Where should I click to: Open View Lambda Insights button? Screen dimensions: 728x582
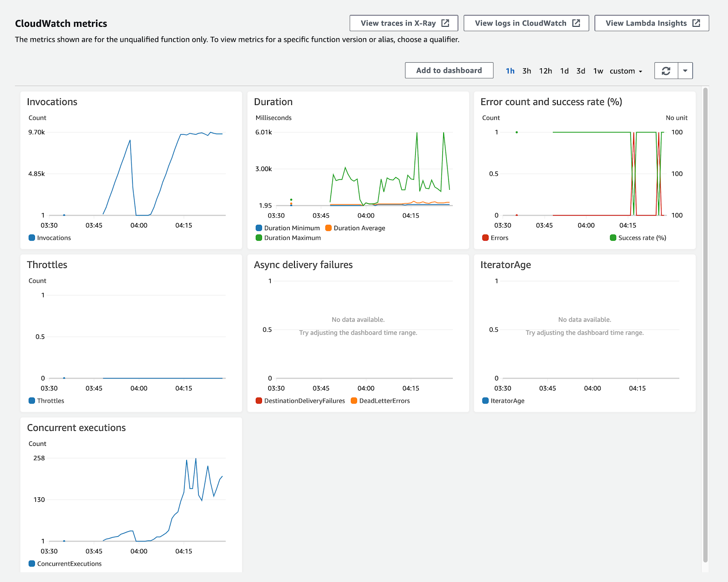652,23
